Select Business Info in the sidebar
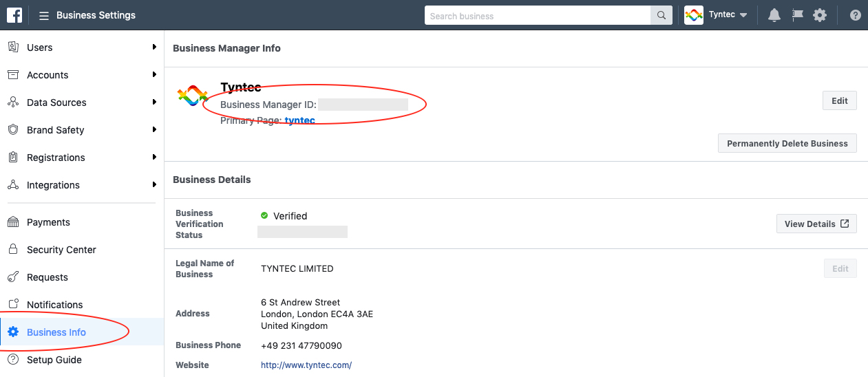868x377 pixels. tap(82, 332)
